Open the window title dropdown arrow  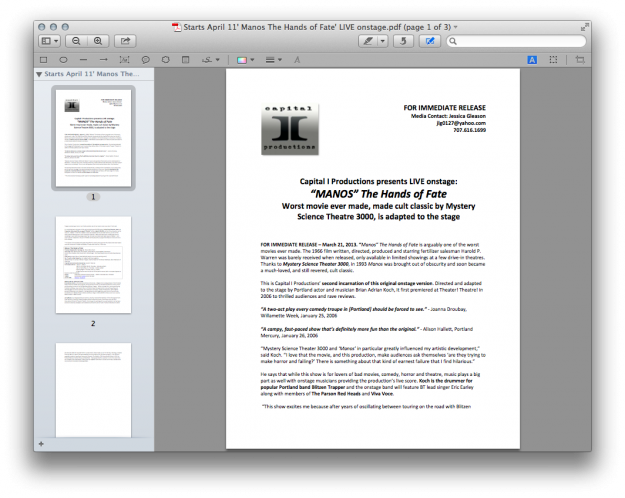pyautogui.click(x=456, y=27)
